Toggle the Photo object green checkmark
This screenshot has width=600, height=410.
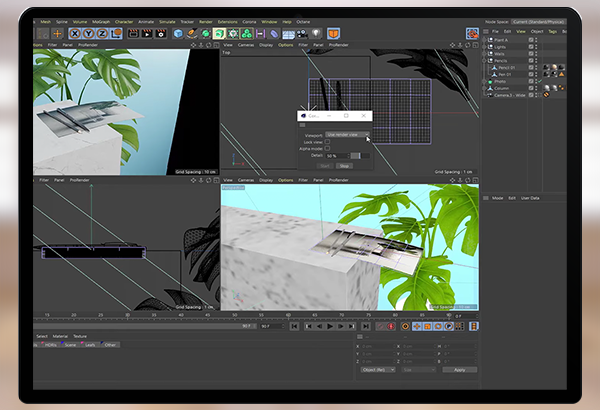pyautogui.click(x=540, y=81)
